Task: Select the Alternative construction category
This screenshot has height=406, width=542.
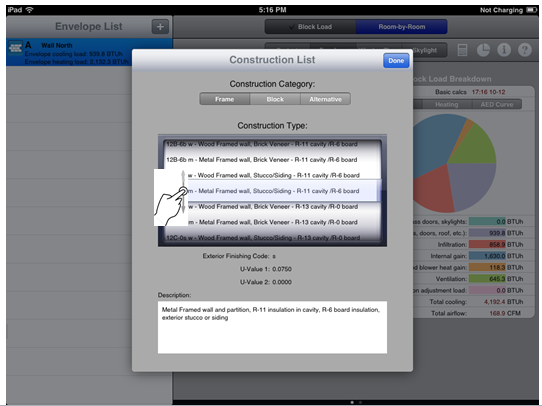Action: click(325, 99)
